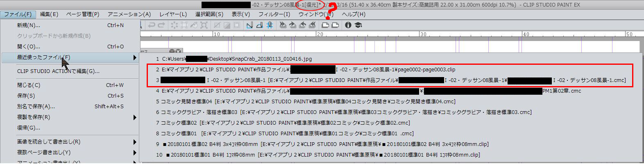This screenshot has height=164, width=644.
Task: Click the Fill bucket toolbar icon
Action: (x=194, y=25)
